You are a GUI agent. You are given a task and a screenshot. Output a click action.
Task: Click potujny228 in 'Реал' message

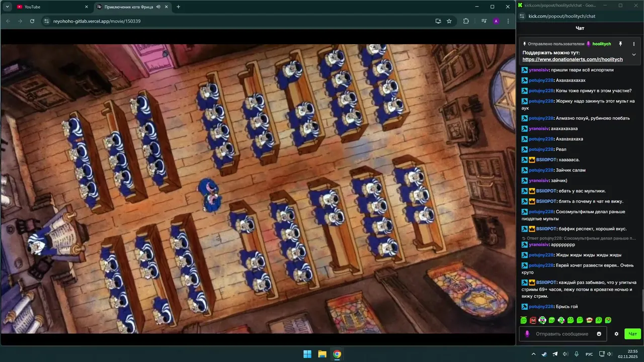tap(541, 149)
